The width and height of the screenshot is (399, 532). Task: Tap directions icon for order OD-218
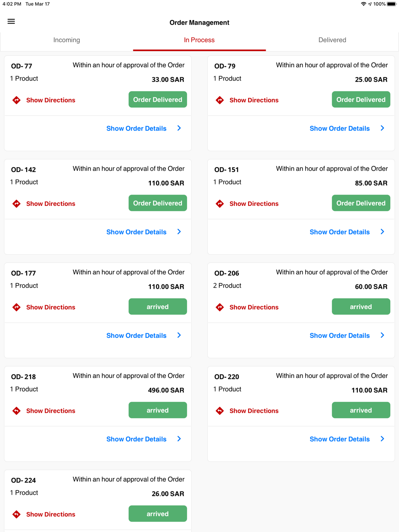tap(16, 411)
